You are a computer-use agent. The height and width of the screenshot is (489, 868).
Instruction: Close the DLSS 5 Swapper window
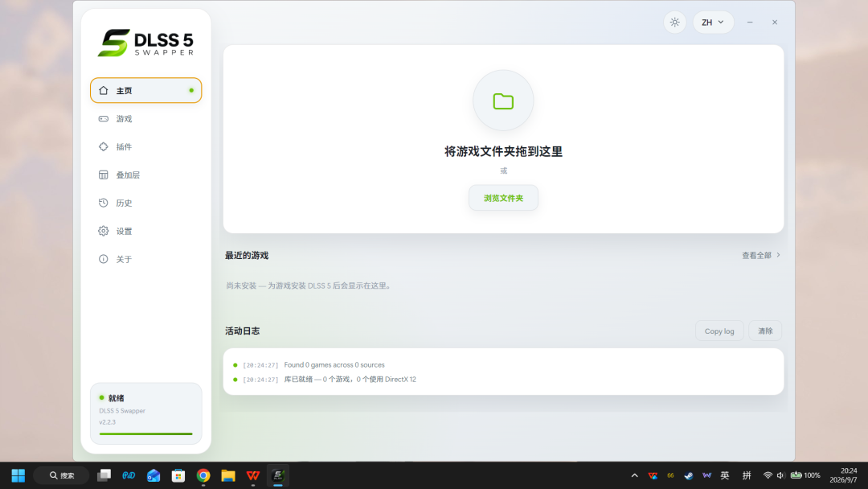(775, 23)
